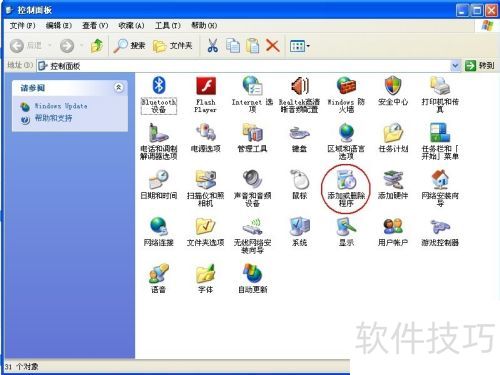The image size is (500, 375).
Task: Click the forward navigation arrow
Action: tap(67, 46)
